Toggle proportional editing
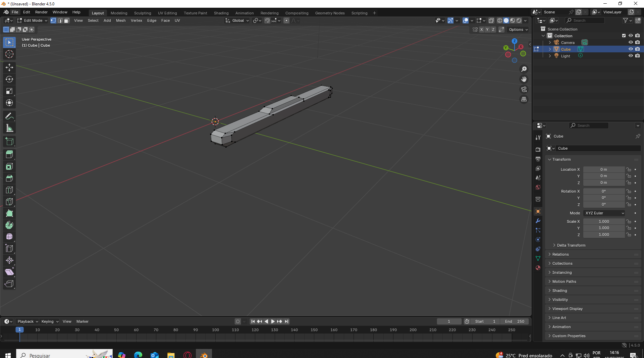Screen dimensions: 644x358 (x=286, y=20)
